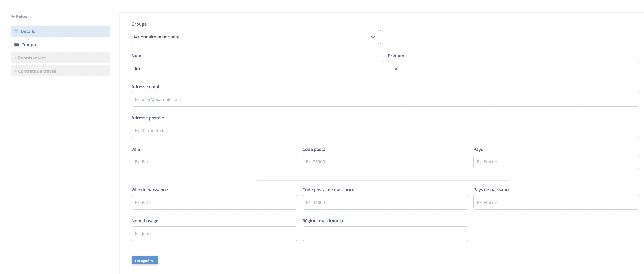Open the Groupe dropdown showing Actionnaire minoritaire
Image resolution: width=644 pixels, height=274 pixels.
256,37
